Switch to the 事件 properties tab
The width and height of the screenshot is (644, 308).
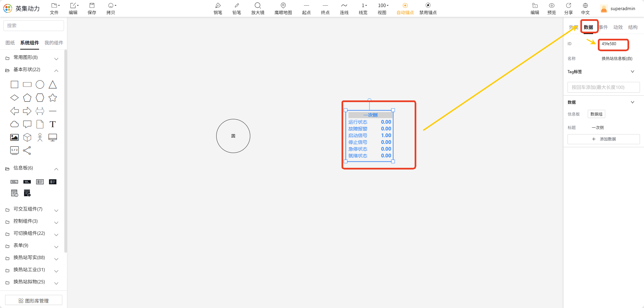tap(603, 27)
